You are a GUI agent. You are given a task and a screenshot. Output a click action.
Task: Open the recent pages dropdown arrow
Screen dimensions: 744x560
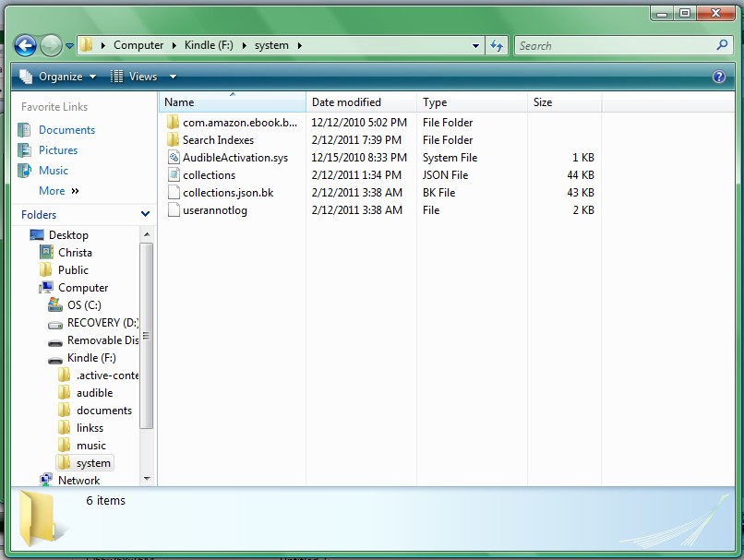[70, 46]
